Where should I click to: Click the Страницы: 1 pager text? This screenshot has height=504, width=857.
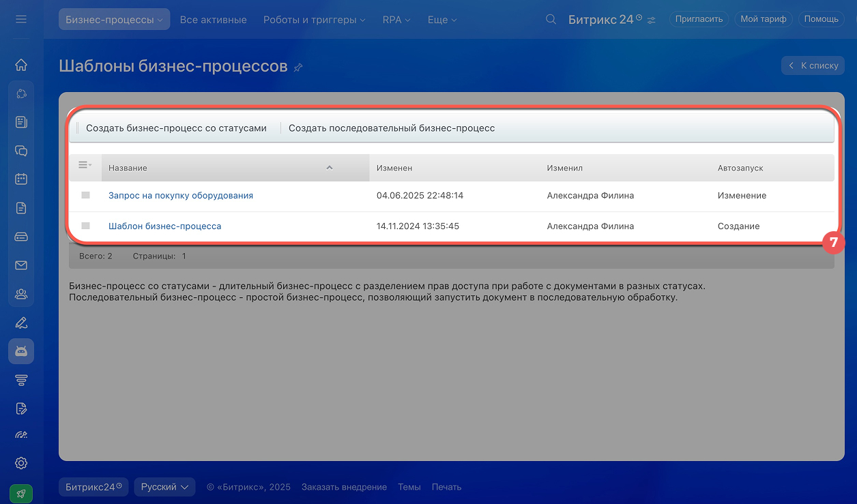[x=159, y=256]
